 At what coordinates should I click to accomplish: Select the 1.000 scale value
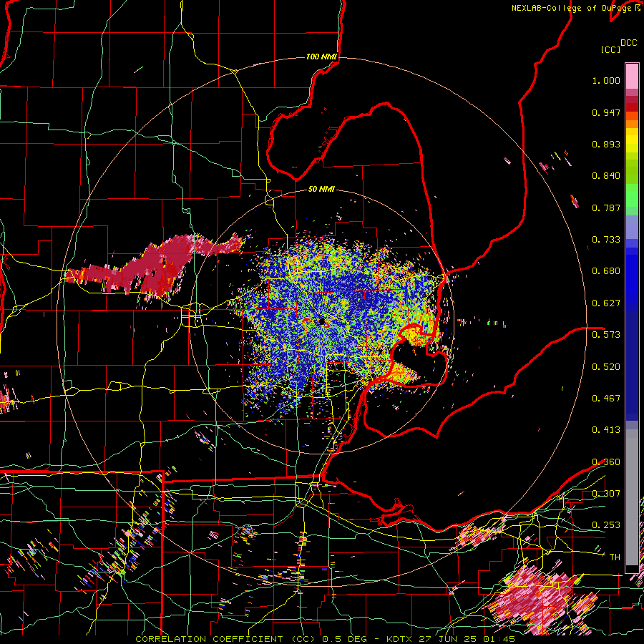pos(606,80)
